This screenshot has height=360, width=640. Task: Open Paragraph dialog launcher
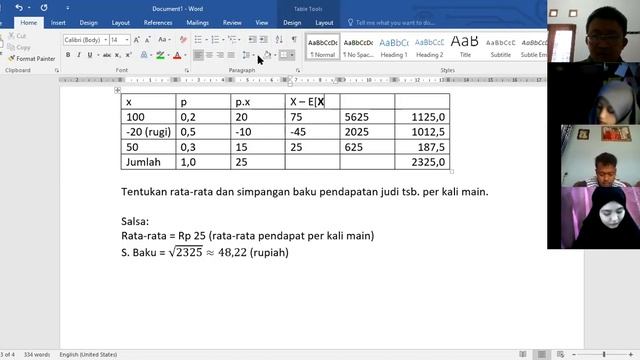coord(298,71)
